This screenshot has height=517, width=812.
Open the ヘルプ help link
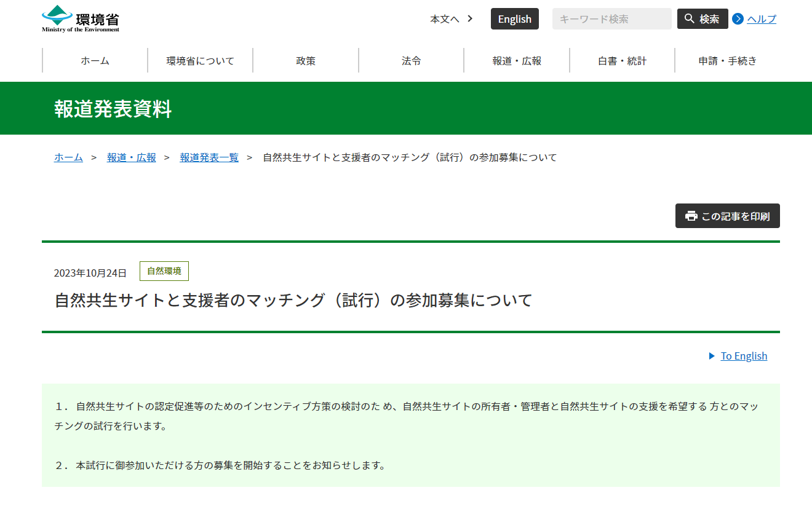pyautogui.click(x=761, y=19)
